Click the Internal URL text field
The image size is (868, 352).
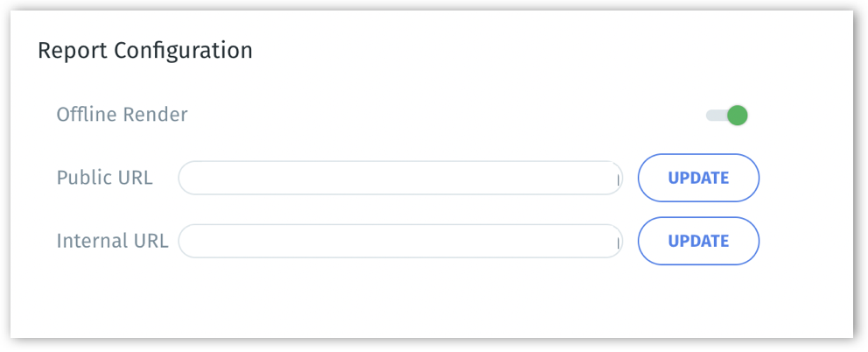(399, 241)
